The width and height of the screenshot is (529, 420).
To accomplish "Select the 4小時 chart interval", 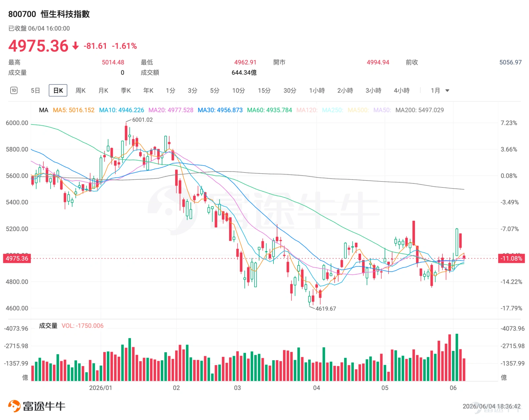I will [402, 91].
